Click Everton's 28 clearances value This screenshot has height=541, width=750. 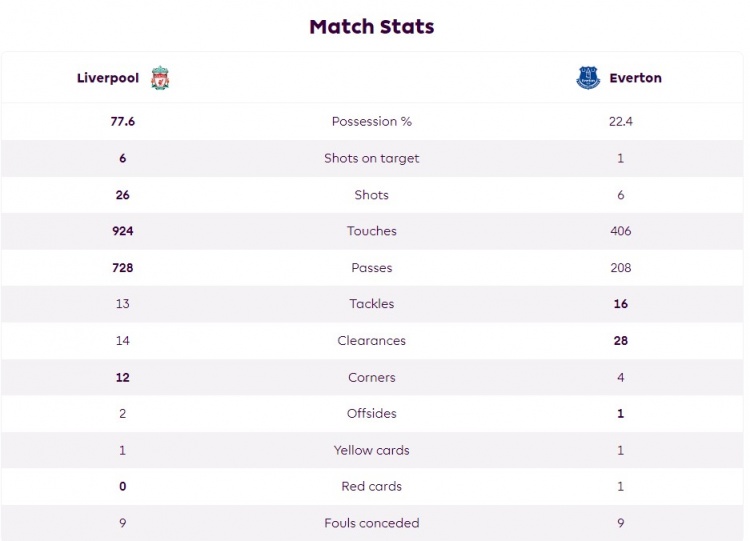(x=620, y=341)
